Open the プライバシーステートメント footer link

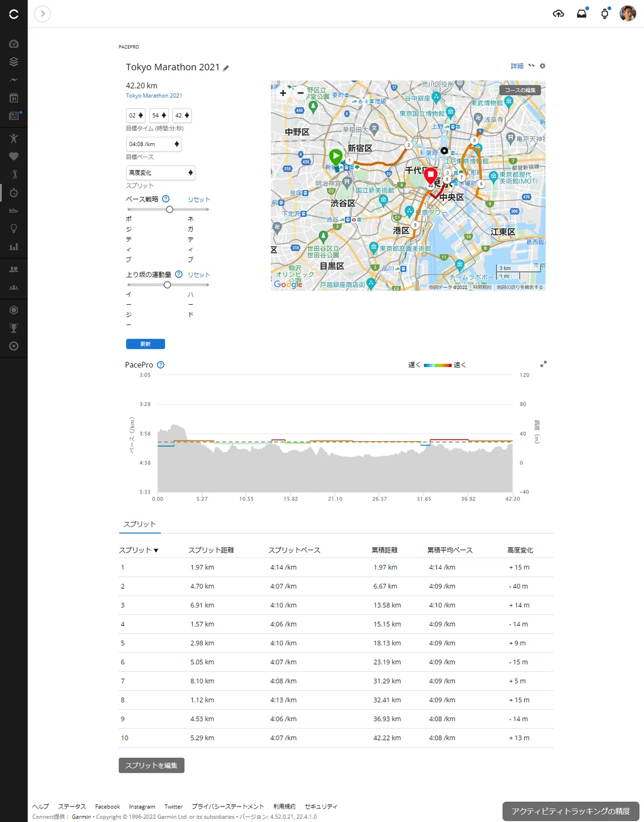pyautogui.click(x=228, y=806)
